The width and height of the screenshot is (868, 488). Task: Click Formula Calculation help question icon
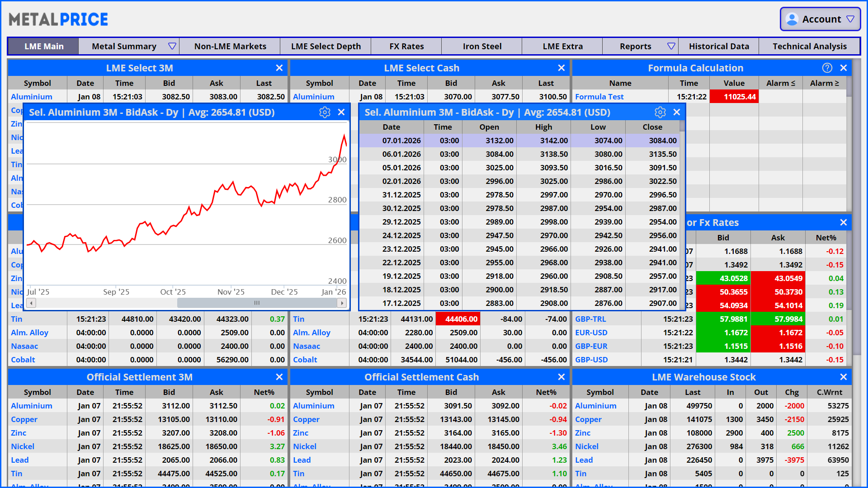point(827,68)
